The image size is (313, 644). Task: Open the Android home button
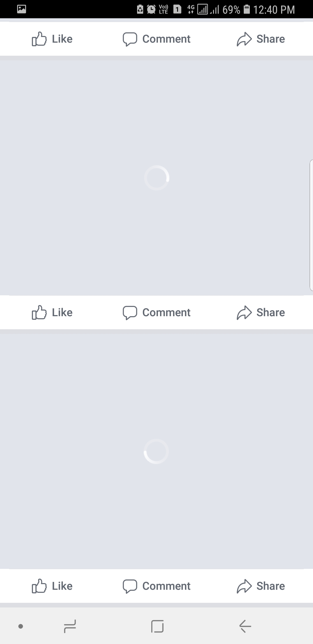157,626
